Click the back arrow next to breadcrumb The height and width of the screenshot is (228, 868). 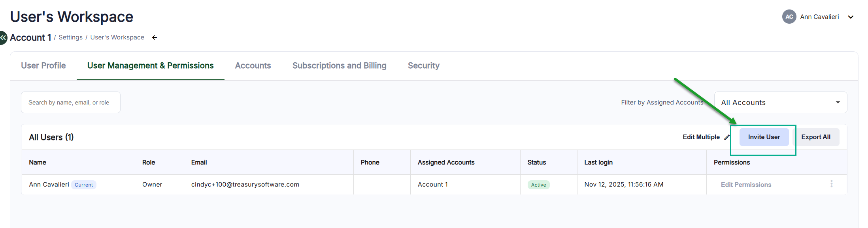coord(155,37)
